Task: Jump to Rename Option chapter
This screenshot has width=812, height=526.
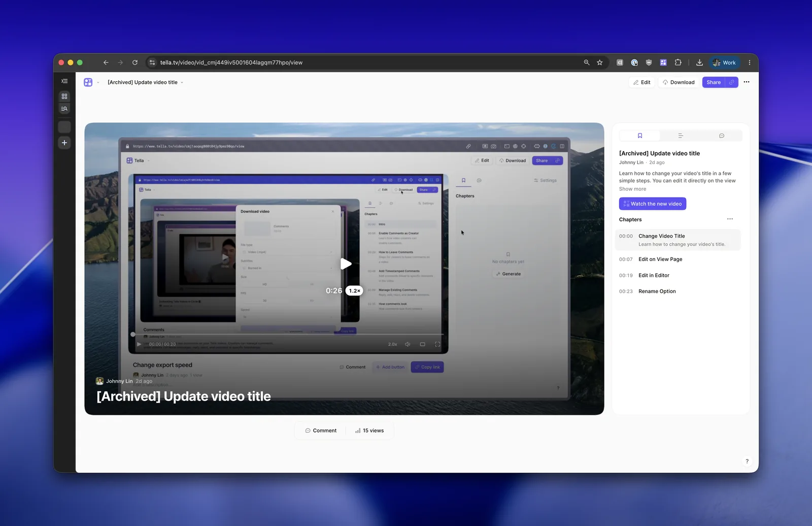Action: tap(678, 291)
